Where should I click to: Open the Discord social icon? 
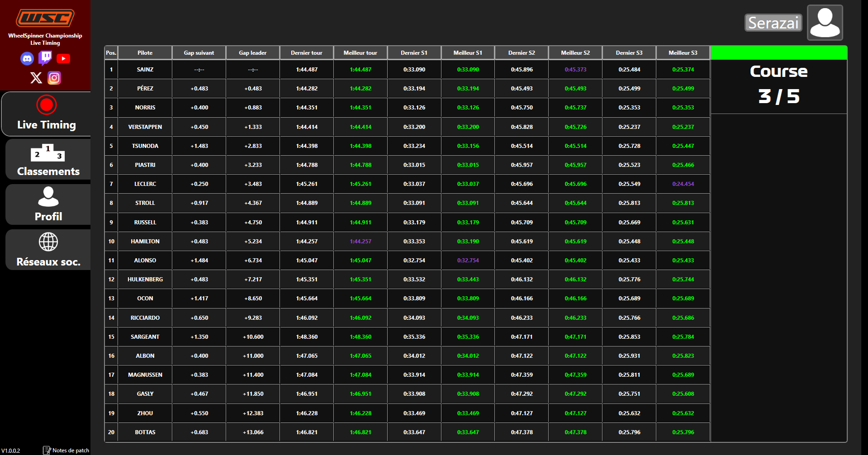[27, 58]
